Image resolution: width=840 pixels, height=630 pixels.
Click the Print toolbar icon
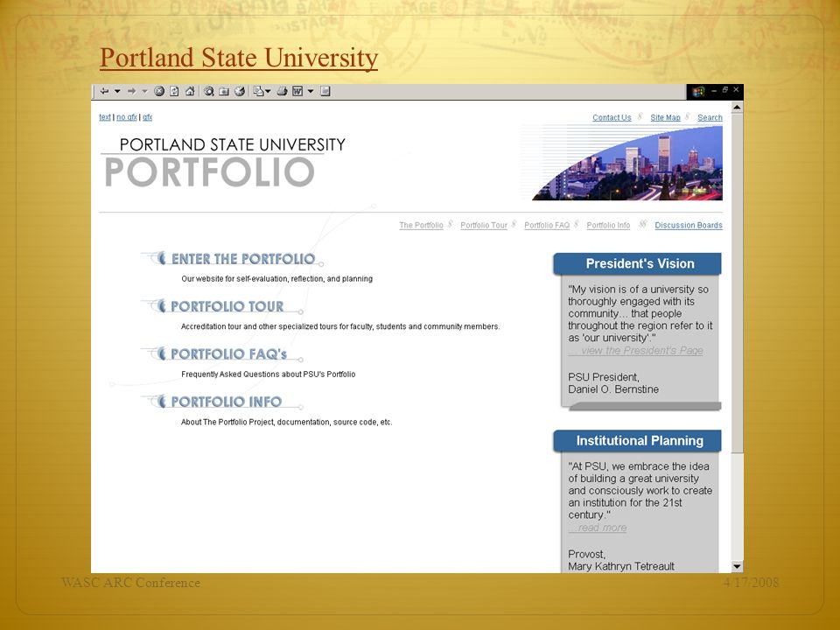point(282,91)
